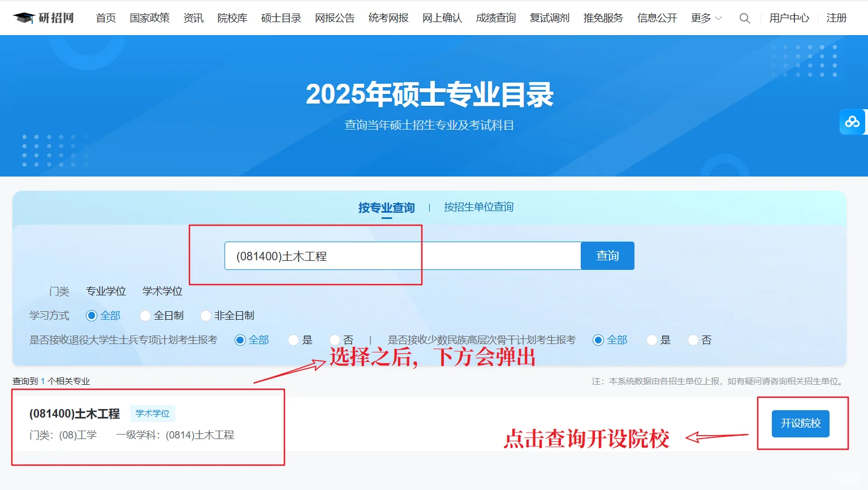Select the 学术学位 filter option

point(162,291)
